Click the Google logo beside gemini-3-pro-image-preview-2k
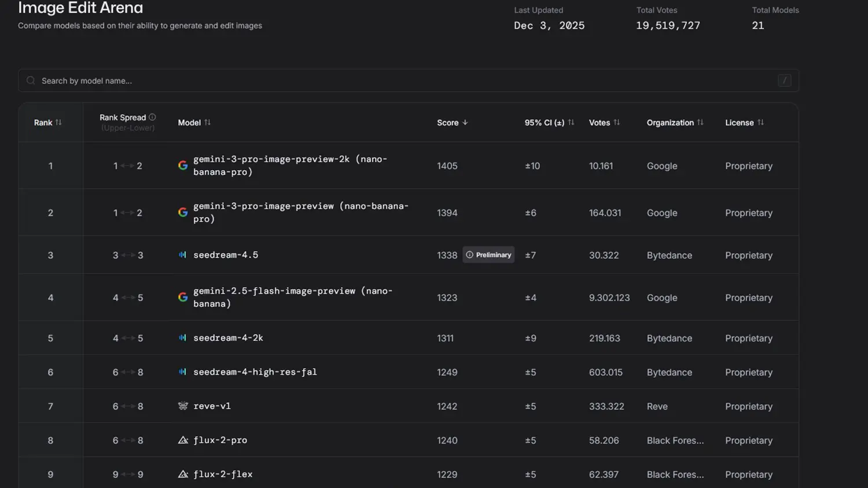 (x=183, y=166)
